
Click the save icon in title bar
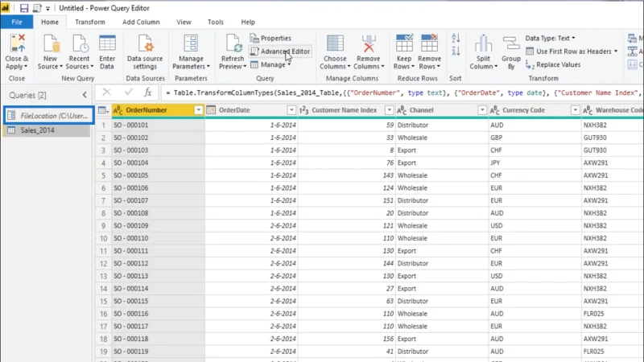(x=24, y=8)
